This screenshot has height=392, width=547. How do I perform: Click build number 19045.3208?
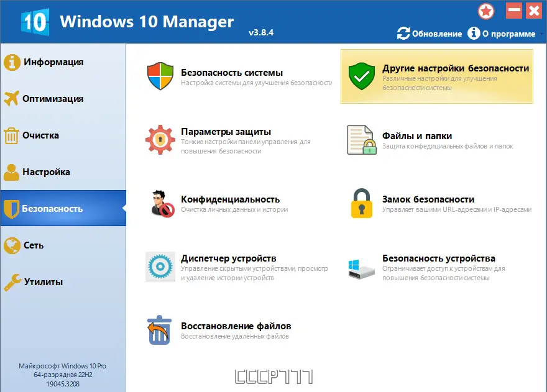[63, 384]
